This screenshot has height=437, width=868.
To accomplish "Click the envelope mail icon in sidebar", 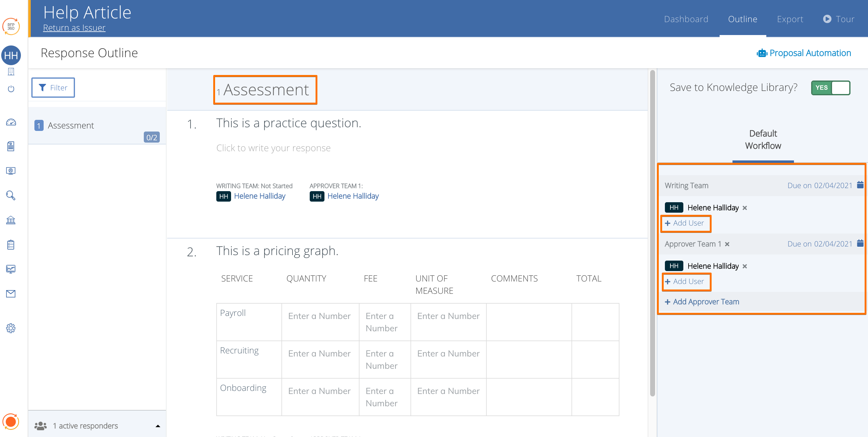I will coord(11,294).
